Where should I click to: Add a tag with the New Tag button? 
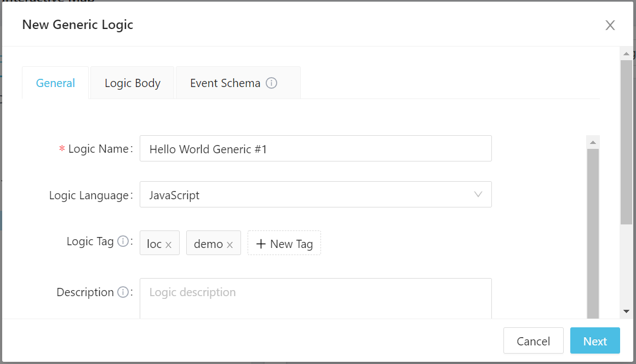[284, 244]
